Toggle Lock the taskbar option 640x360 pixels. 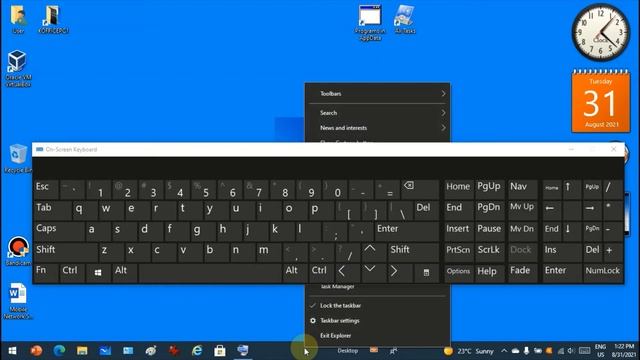click(x=378, y=305)
